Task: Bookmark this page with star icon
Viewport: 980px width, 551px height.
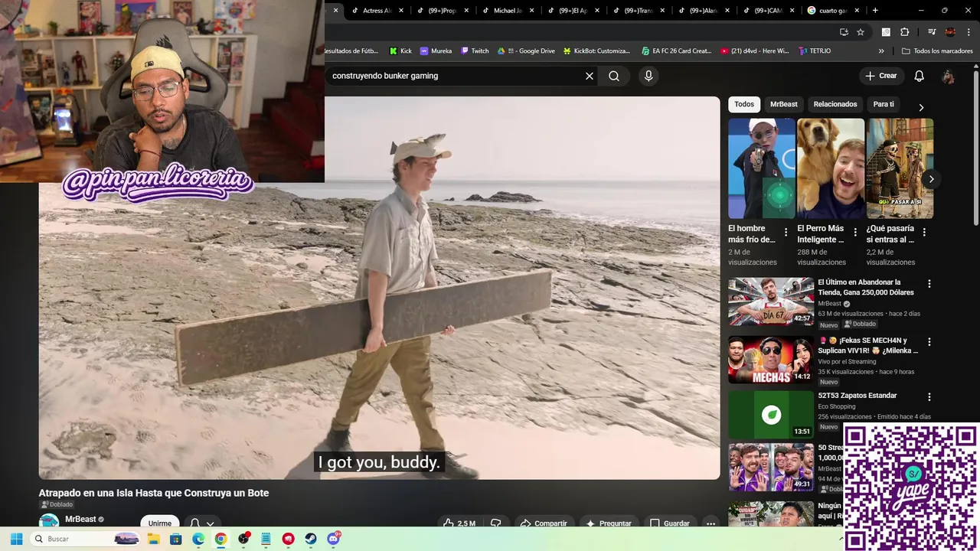Action: tap(861, 32)
